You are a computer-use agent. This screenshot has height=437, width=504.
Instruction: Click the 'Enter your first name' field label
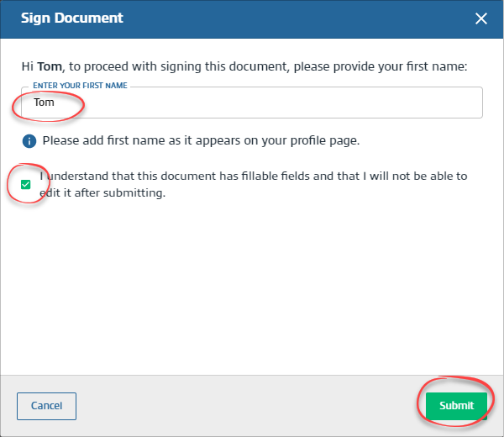pyautogui.click(x=81, y=86)
